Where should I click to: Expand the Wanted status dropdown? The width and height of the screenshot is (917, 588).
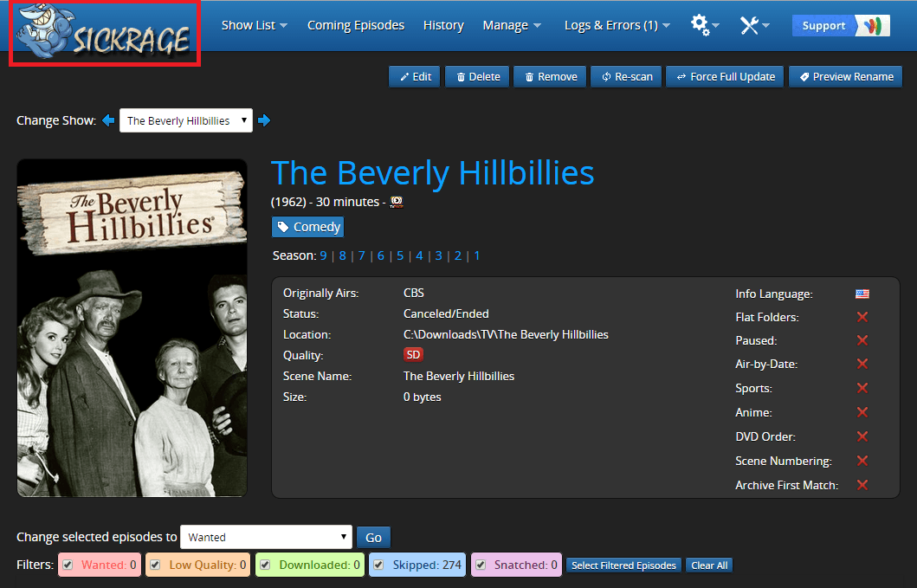[266, 537]
